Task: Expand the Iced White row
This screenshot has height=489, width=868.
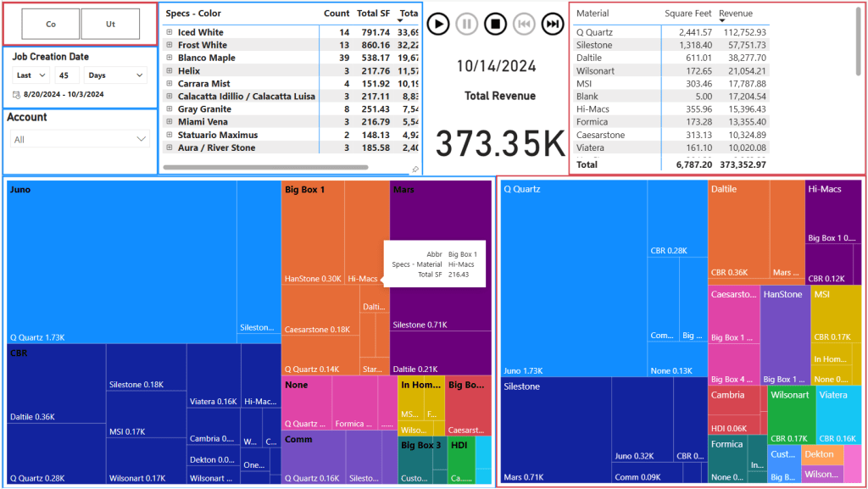Action: (x=170, y=32)
